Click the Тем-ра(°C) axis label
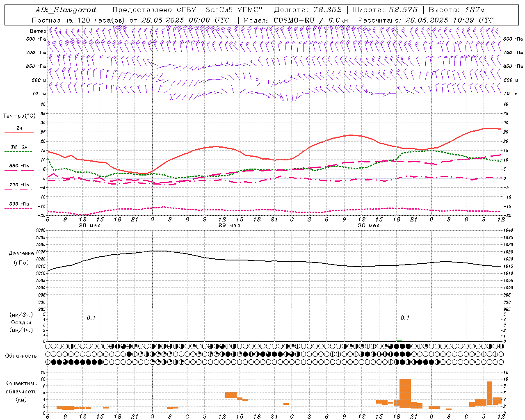Image resolution: width=525 pixels, height=420 pixels. point(19,116)
